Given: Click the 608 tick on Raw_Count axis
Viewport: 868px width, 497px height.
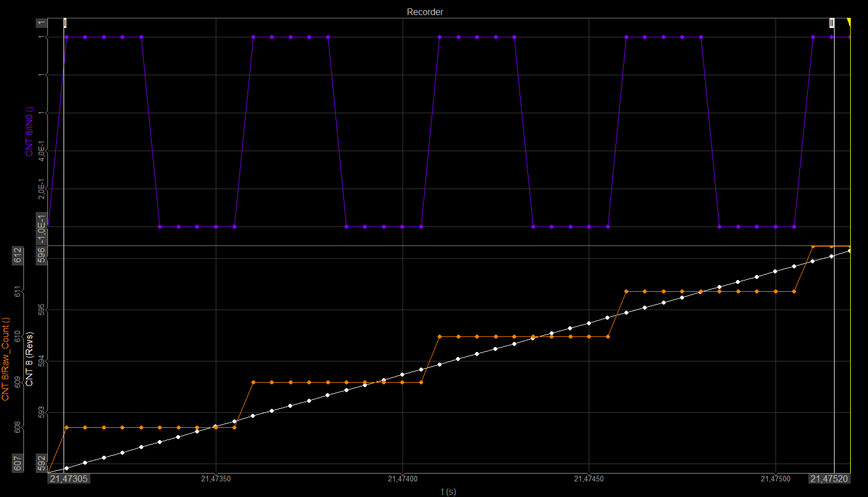Looking at the screenshot, I should click(x=18, y=427).
